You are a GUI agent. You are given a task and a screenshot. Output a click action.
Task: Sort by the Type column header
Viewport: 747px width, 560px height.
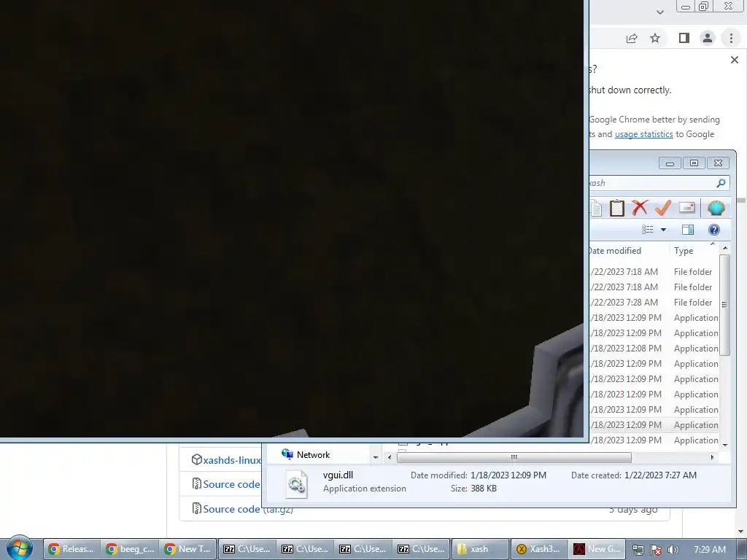point(683,251)
